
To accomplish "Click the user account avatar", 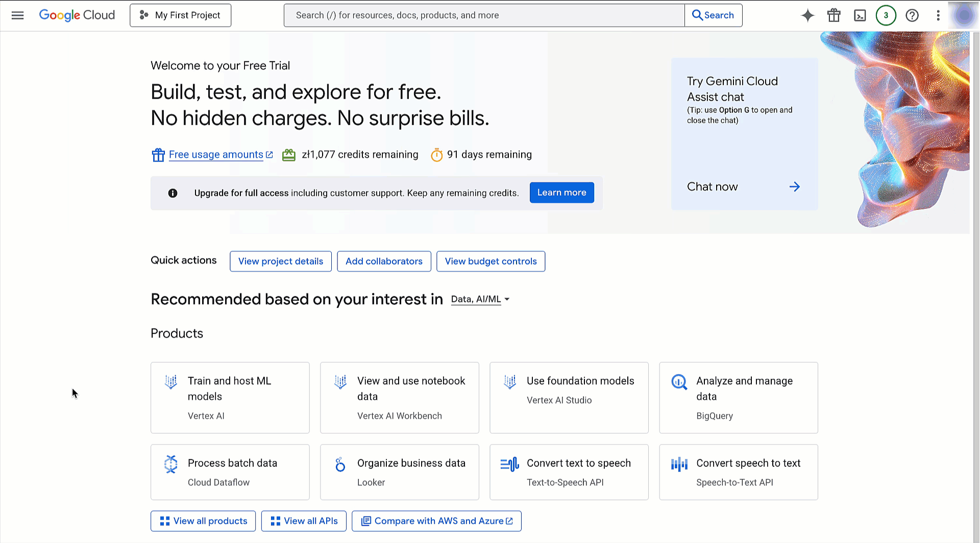I will [x=964, y=15].
